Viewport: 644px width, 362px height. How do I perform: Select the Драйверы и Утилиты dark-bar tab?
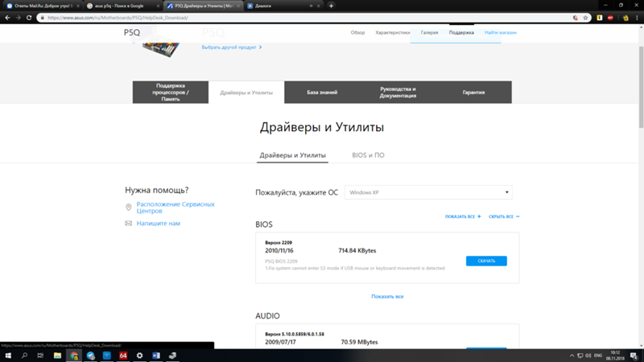246,93
